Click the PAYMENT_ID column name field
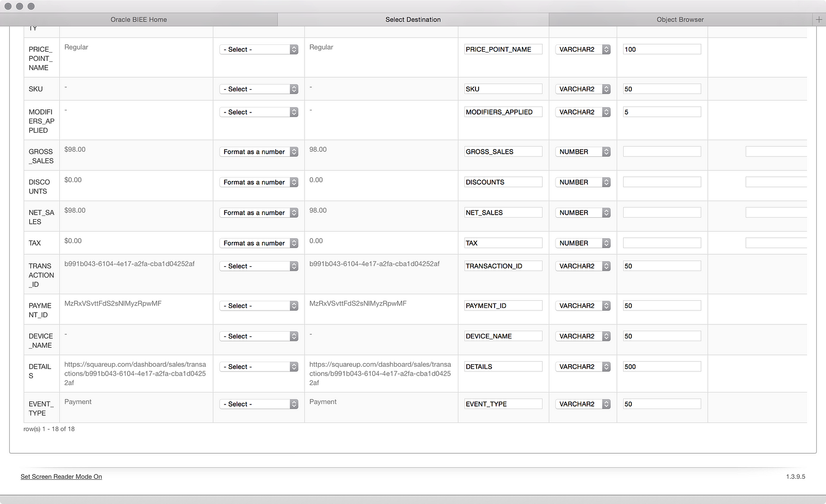Viewport: 826px width, 504px height. (503, 306)
